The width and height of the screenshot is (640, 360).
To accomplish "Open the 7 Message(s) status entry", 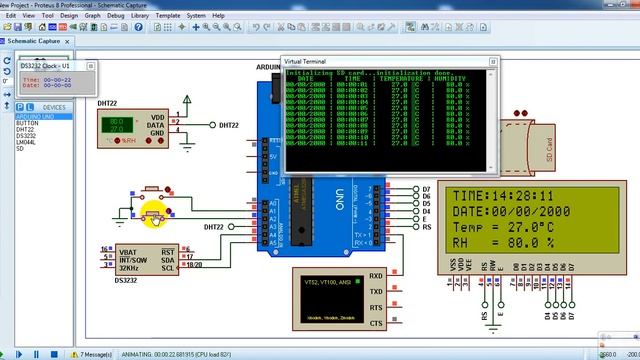I will [92, 355].
